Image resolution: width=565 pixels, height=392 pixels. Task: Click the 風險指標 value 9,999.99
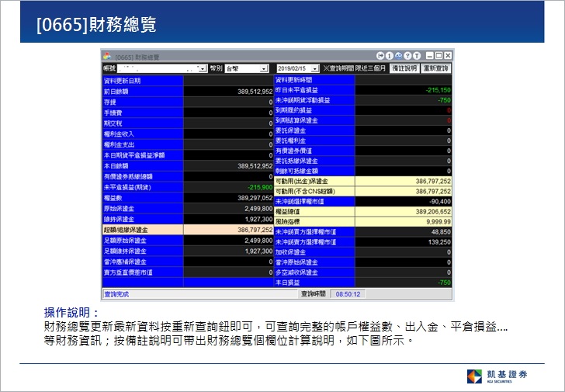click(435, 220)
